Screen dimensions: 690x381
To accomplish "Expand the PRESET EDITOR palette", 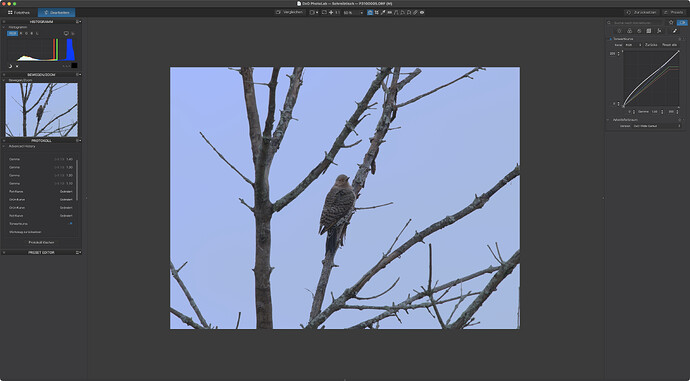I will (x=4, y=253).
